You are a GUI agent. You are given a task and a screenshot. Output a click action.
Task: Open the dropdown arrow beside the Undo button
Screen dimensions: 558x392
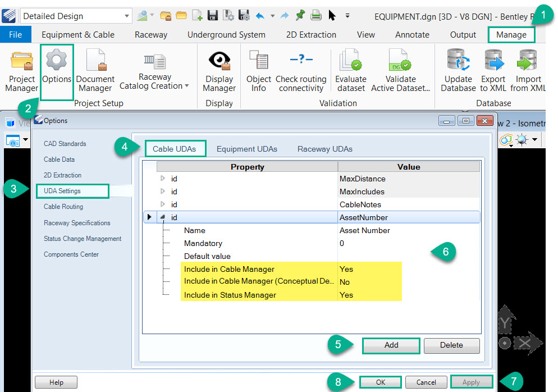click(x=273, y=16)
